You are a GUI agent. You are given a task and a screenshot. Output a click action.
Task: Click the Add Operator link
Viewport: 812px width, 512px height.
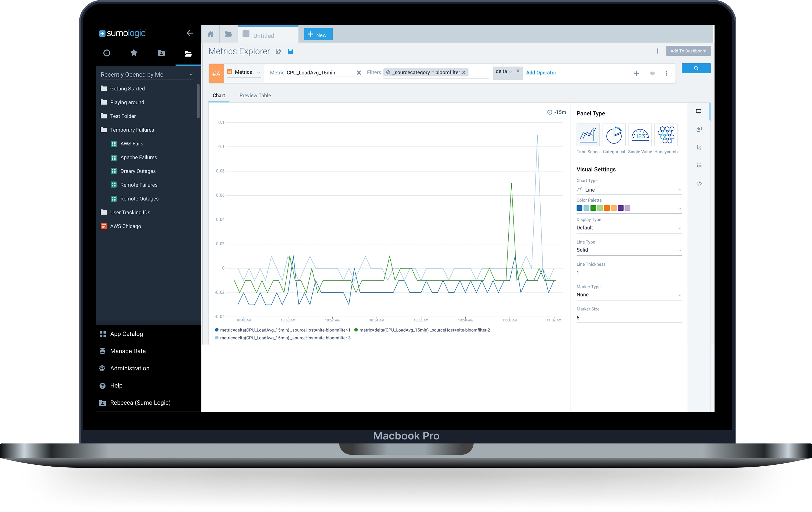(x=541, y=73)
